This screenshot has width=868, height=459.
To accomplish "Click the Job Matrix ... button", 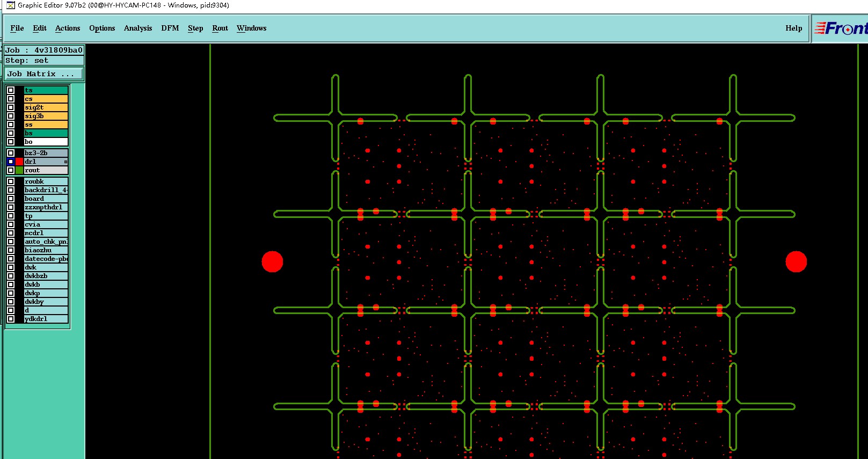I will point(44,74).
